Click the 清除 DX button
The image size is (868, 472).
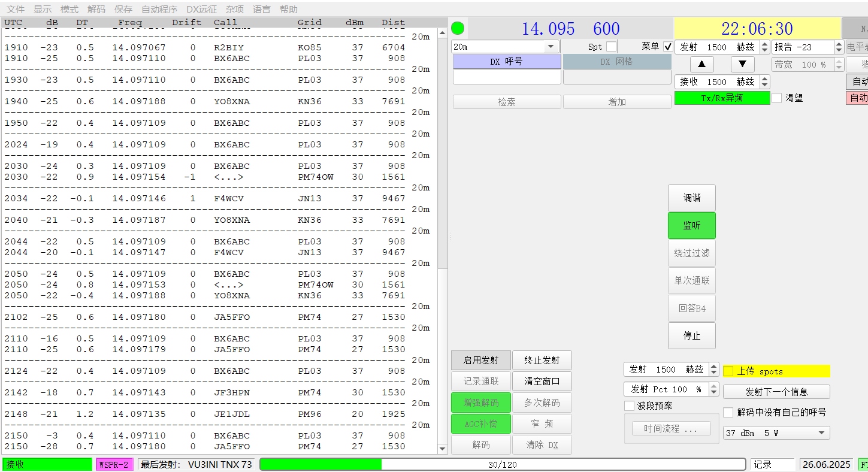(x=542, y=444)
